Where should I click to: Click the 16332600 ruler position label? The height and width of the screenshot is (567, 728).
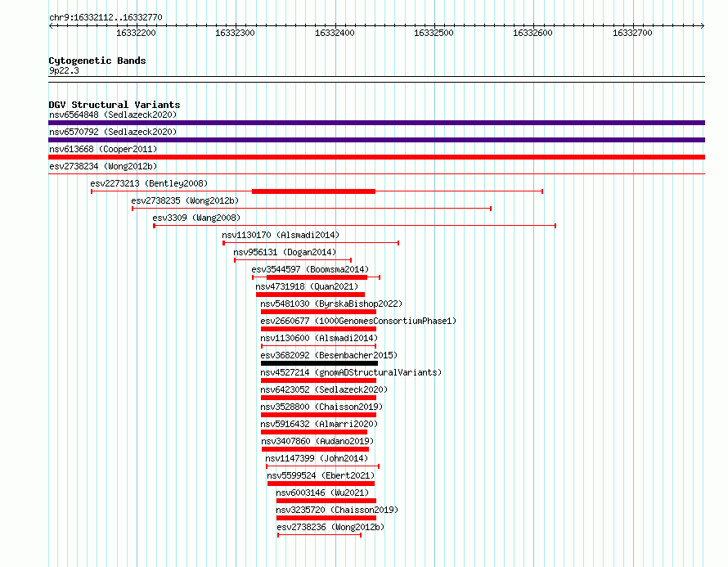(533, 33)
